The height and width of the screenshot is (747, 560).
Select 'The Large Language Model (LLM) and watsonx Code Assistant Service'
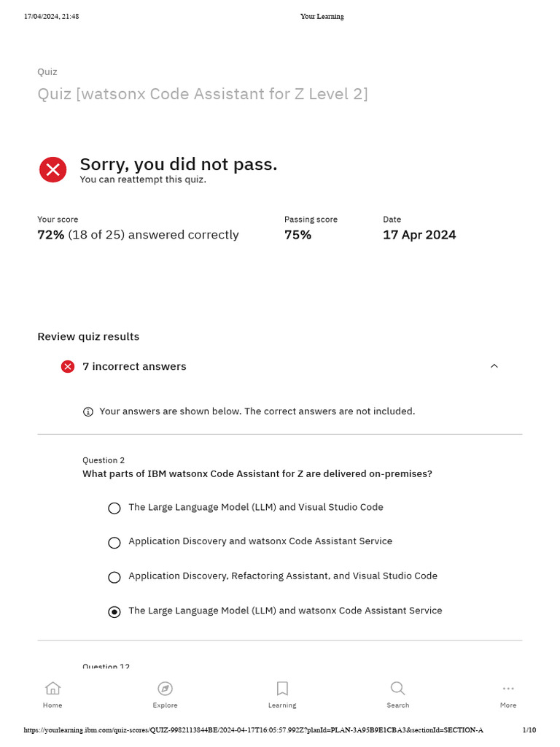pyautogui.click(x=114, y=612)
